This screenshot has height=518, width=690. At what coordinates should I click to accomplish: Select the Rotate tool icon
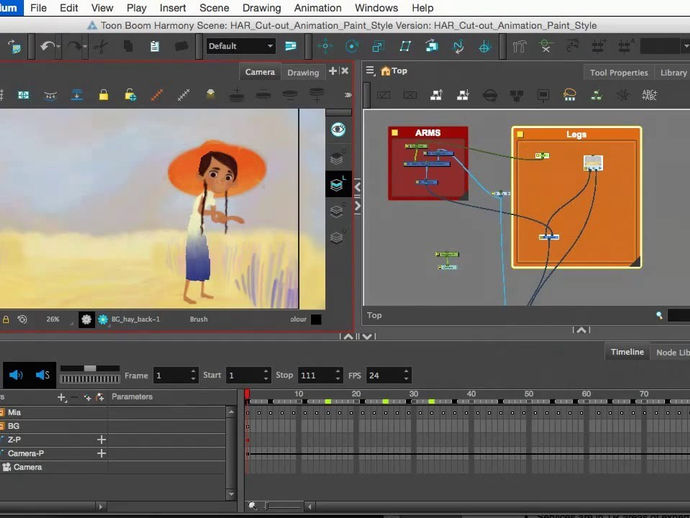tap(352, 46)
